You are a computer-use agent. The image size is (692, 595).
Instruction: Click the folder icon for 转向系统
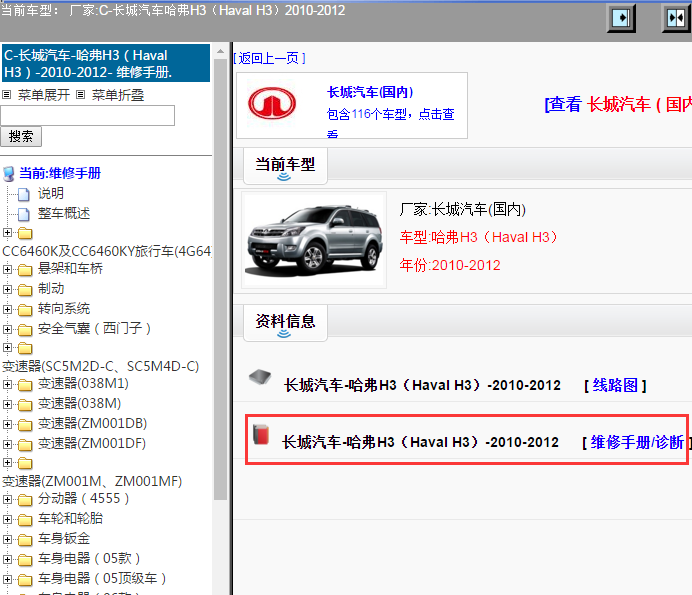25,309
